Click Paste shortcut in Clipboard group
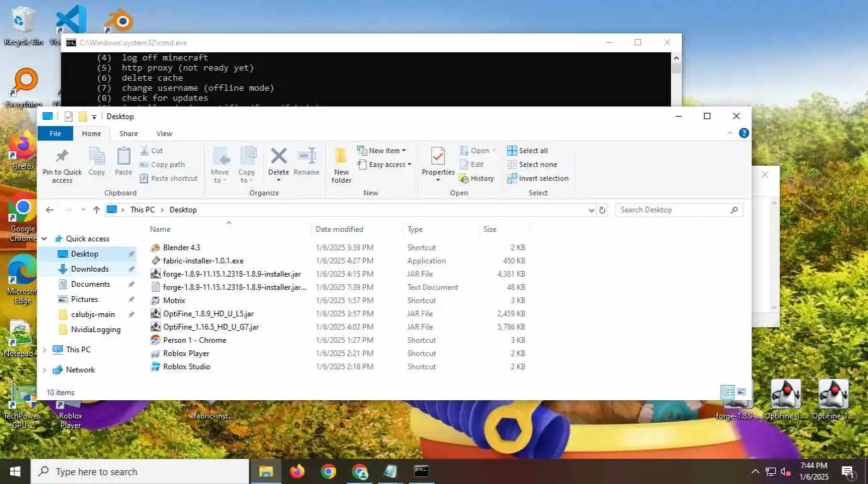Image resolution: width=868 pixels, height=484 pixels. pos(168,178)
